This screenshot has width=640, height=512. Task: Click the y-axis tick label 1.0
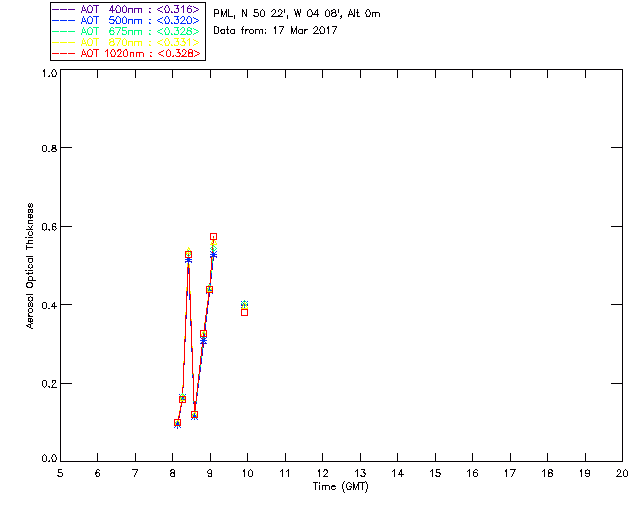49,73
